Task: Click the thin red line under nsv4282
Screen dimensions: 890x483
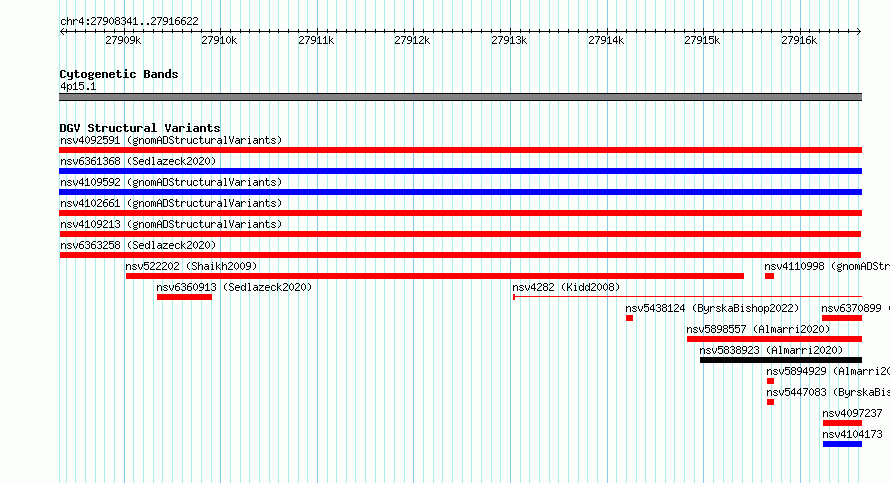Action: 687,296
